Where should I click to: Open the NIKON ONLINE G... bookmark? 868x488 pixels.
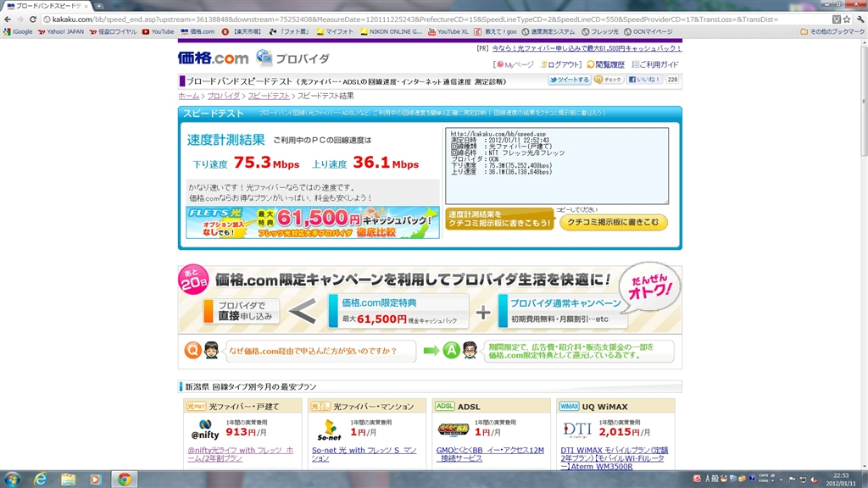[x=391, y=31]
